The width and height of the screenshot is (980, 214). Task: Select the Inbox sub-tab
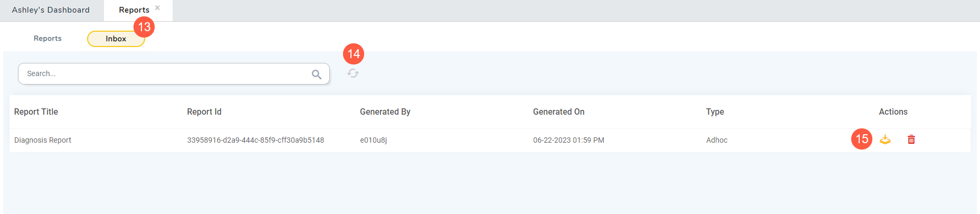116,39
